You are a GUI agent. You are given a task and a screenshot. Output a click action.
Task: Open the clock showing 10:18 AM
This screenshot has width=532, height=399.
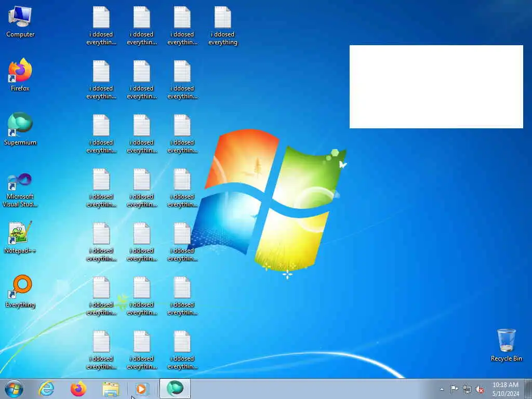point(506,389)
